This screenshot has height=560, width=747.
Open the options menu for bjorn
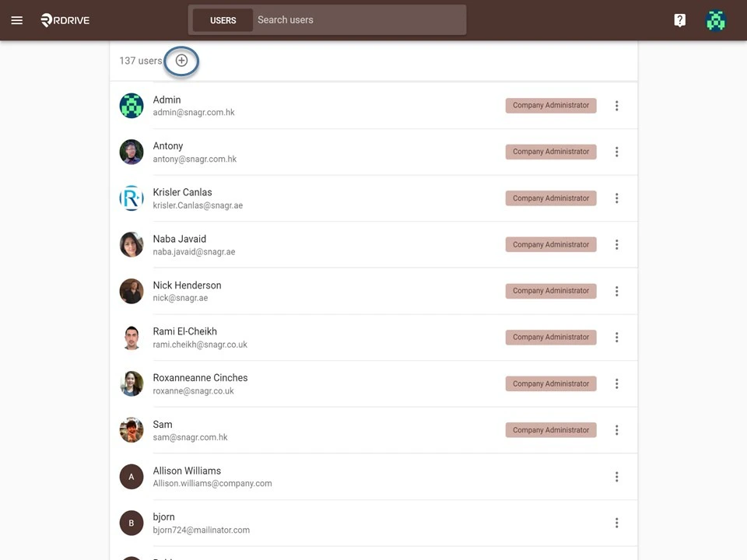(616, 523)
